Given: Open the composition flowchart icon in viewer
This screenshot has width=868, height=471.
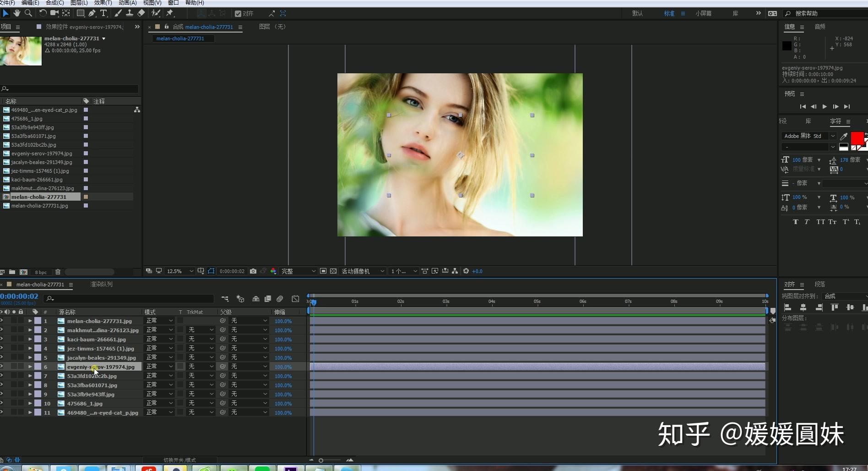Looking at the screenshot, I should (x=455, y=271).
